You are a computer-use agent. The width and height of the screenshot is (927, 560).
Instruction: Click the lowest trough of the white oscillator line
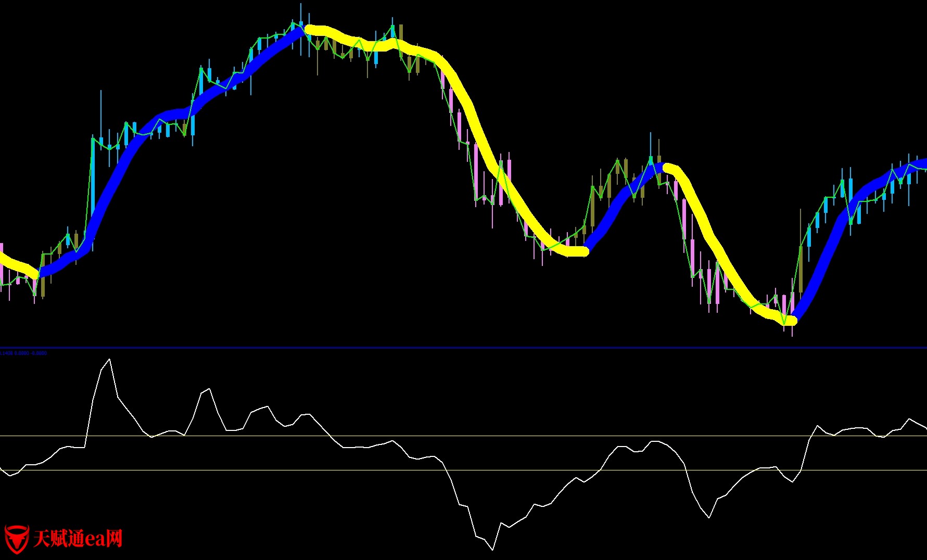click(492, 549)
